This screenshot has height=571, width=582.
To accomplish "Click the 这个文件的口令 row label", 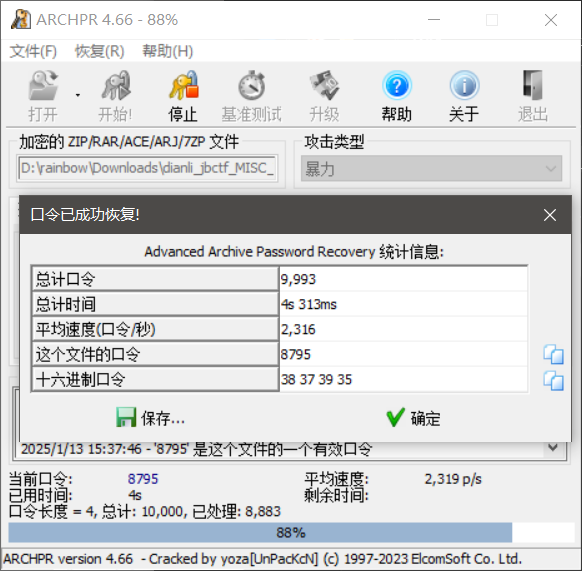I will point(155,354).
